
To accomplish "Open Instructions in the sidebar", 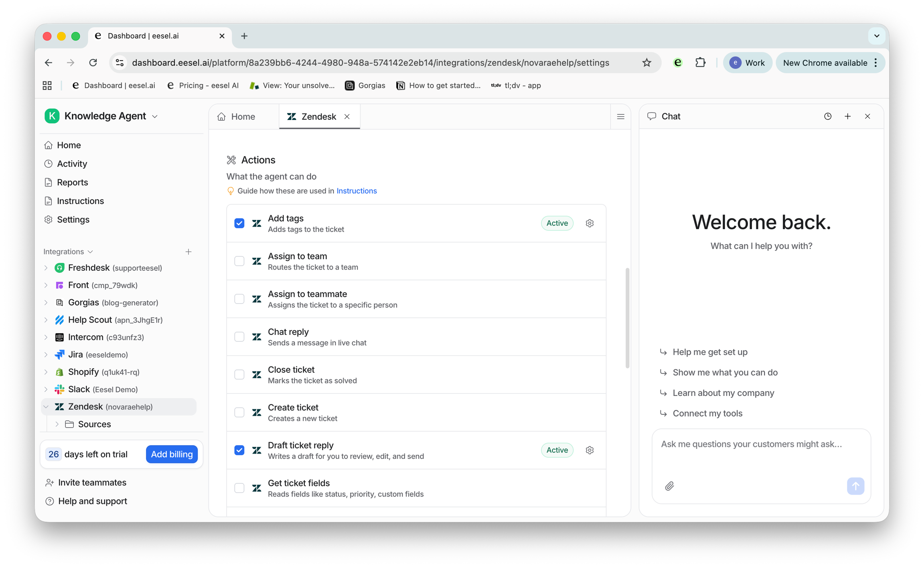I will 80,201.
